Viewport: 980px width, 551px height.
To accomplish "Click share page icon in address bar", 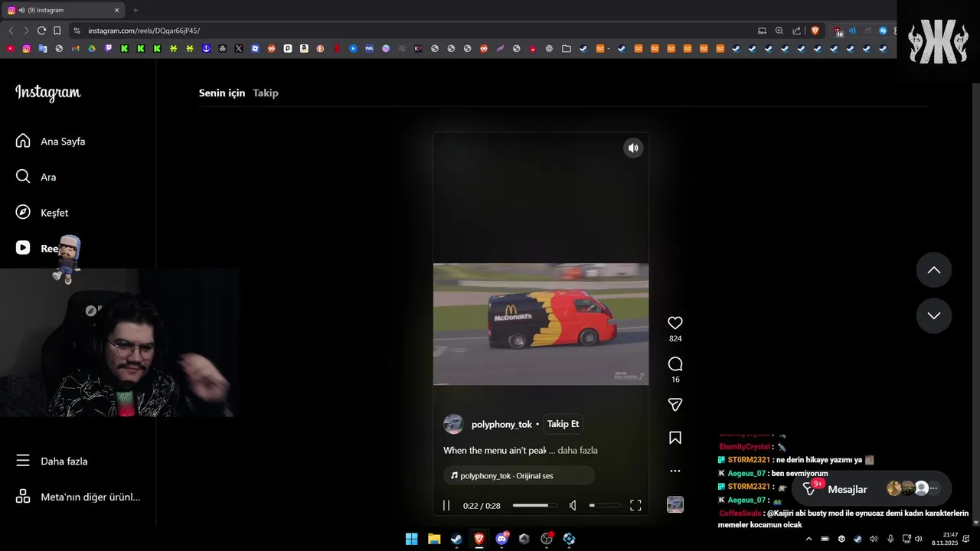I will 797,31.
